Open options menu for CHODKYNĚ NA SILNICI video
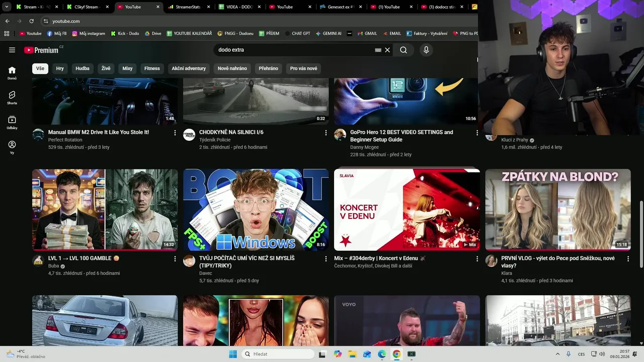 coord(326,133)
